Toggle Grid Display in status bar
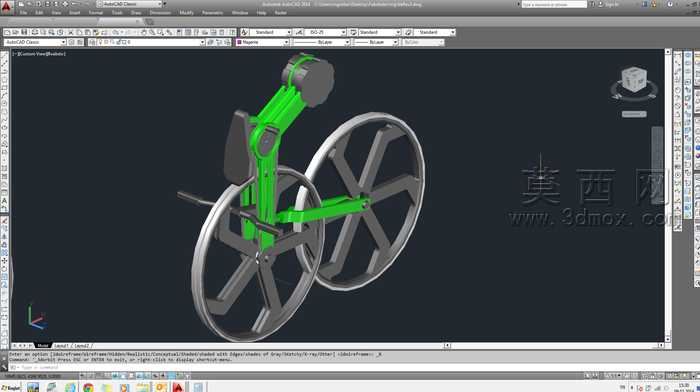Image resolution: width=700 pixels, height=392 pixels. pos(99,376)
